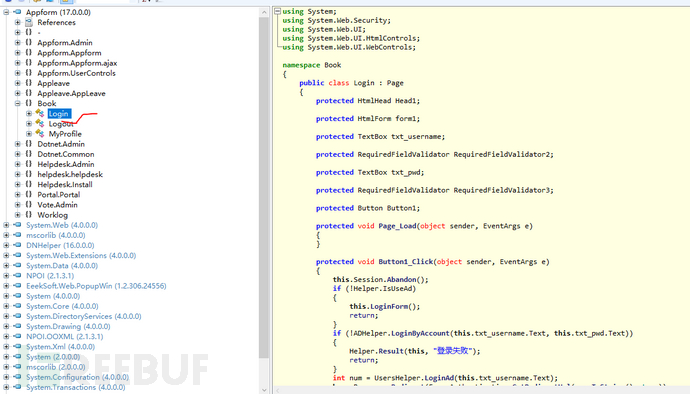Select the Appleave.AppLeave namespace
The image size is (690, 394).
point(71,93)
